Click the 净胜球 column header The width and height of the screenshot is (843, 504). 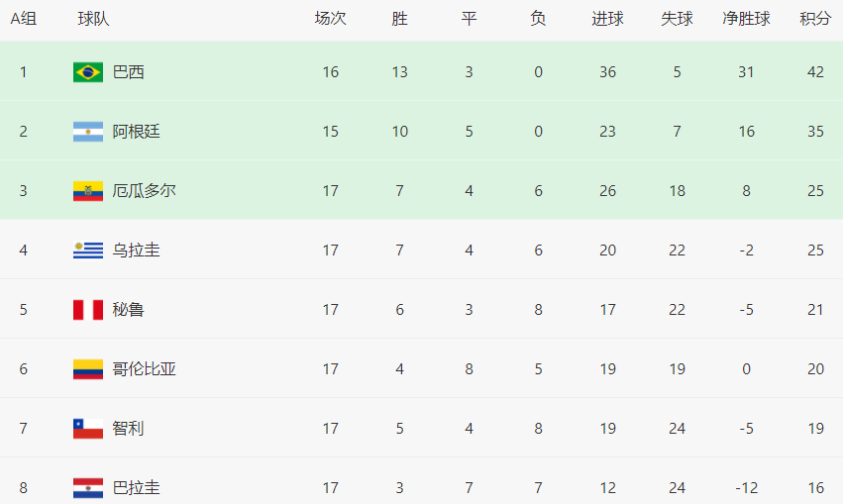[746, 19]
